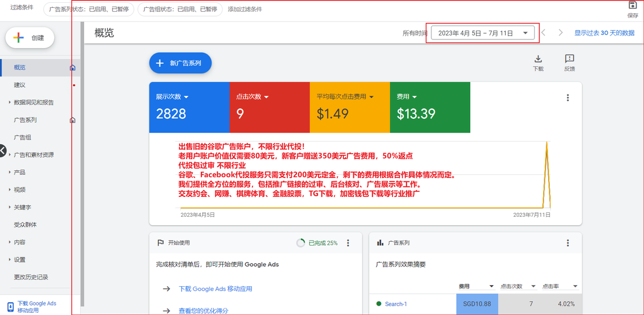Click the $1.49 average CPC value
The height and width of the screenshot is (315, 644).
(x=333, y=114)
